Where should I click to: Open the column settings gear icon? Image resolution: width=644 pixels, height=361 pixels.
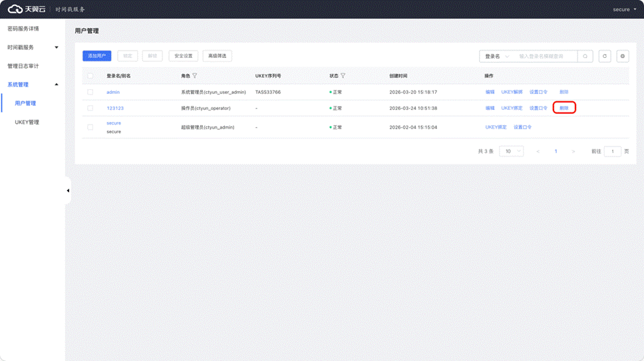(623, 57)
